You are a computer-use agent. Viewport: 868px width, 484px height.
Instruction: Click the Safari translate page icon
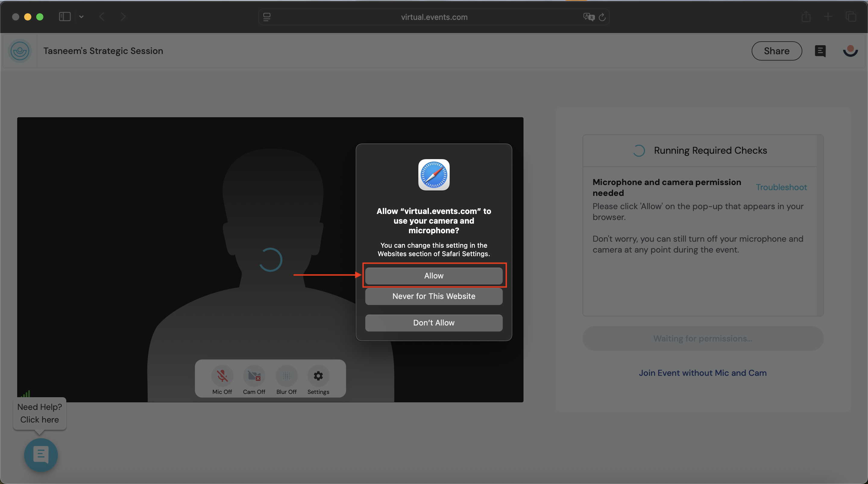pyautogui.click(x=589, y=17)
